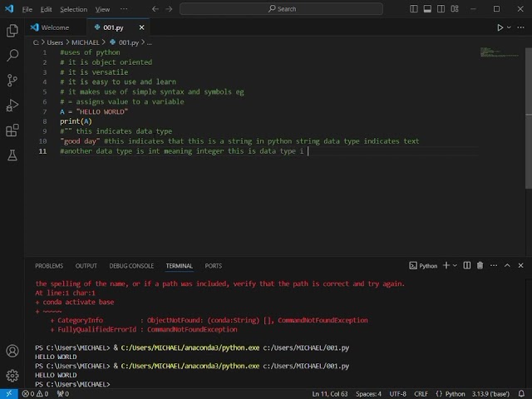
Task: Click the editor vertical scrollbar
Action: point(529,118)
